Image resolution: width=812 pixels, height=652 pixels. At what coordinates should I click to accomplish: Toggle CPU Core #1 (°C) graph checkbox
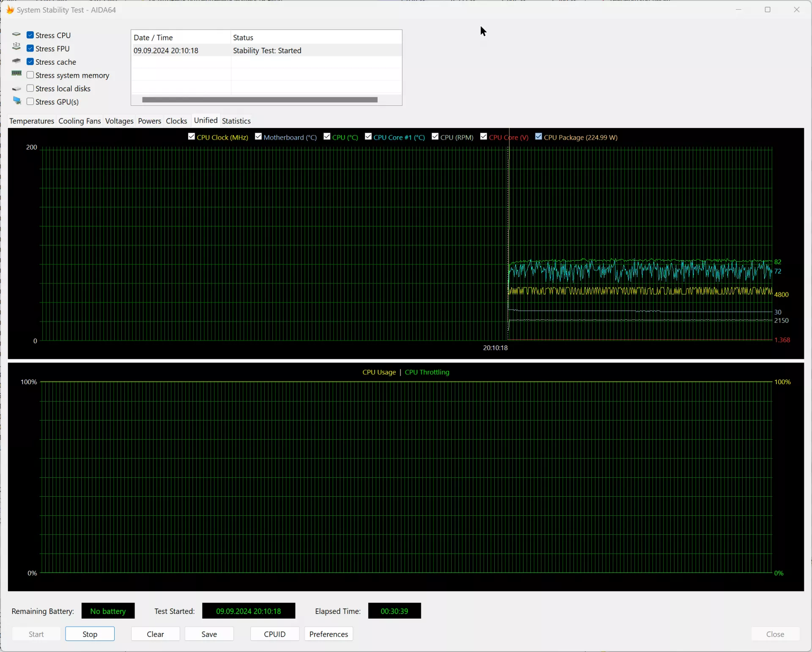368,136
